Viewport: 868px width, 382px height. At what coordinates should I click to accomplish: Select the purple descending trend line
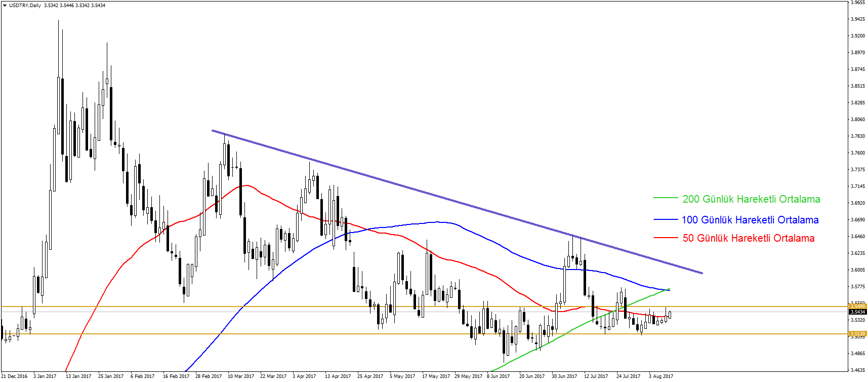(456, 202)
